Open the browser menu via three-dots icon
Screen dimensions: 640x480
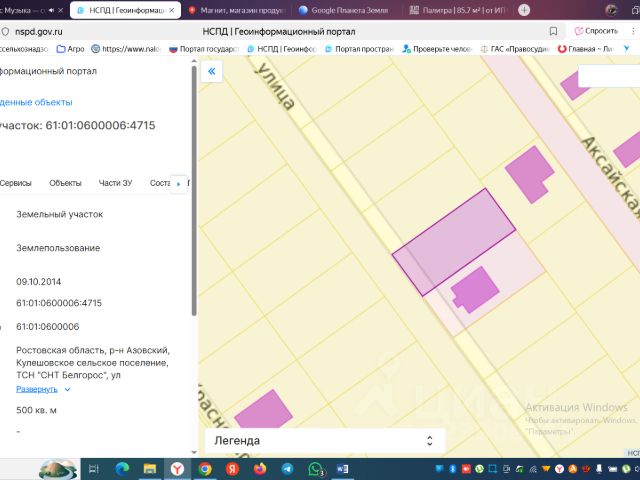[x=633, y=31]
